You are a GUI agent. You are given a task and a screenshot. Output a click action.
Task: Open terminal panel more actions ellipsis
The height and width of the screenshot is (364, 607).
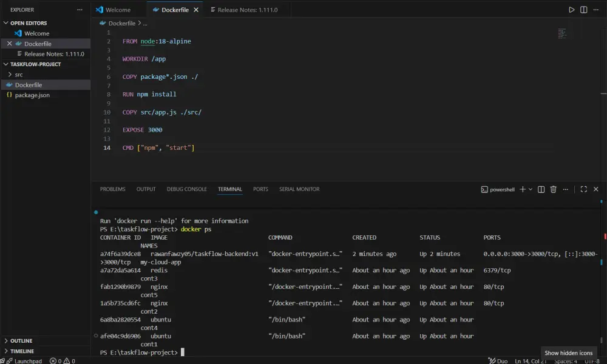566,189
